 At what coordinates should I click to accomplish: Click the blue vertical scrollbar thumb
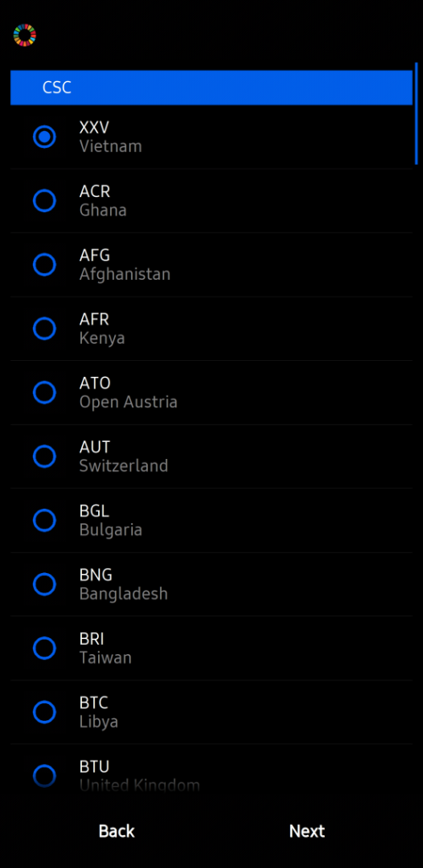pyautogui.click(x=416, y=113)
